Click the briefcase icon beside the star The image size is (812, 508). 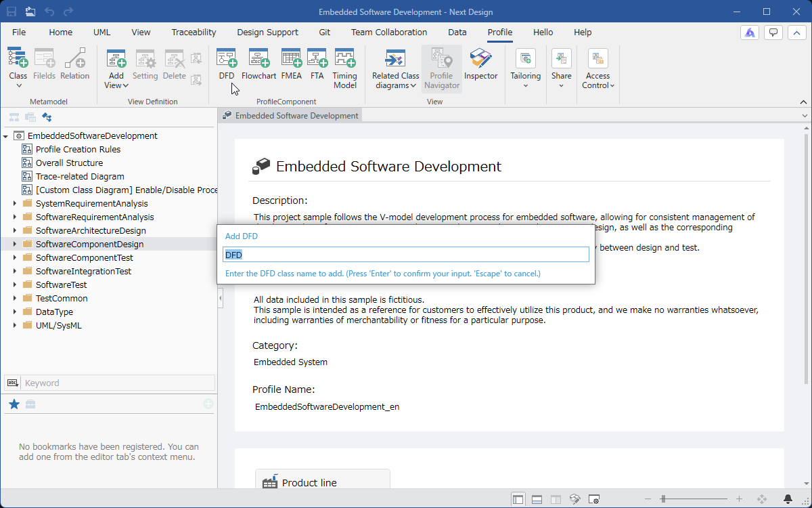[30, 404]
